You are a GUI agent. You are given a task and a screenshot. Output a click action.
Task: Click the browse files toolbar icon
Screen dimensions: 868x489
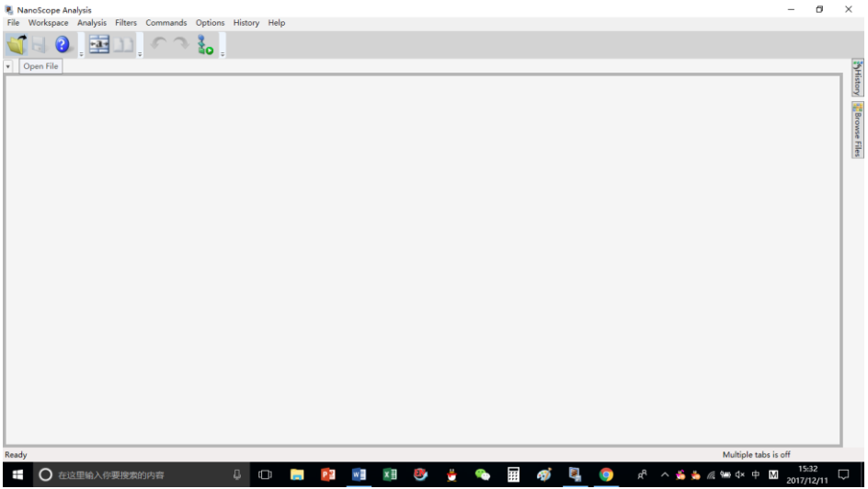tap(99, 44)
